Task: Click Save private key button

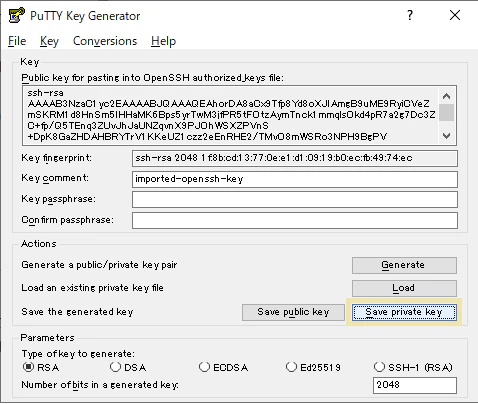Action: tap(404, 312)
